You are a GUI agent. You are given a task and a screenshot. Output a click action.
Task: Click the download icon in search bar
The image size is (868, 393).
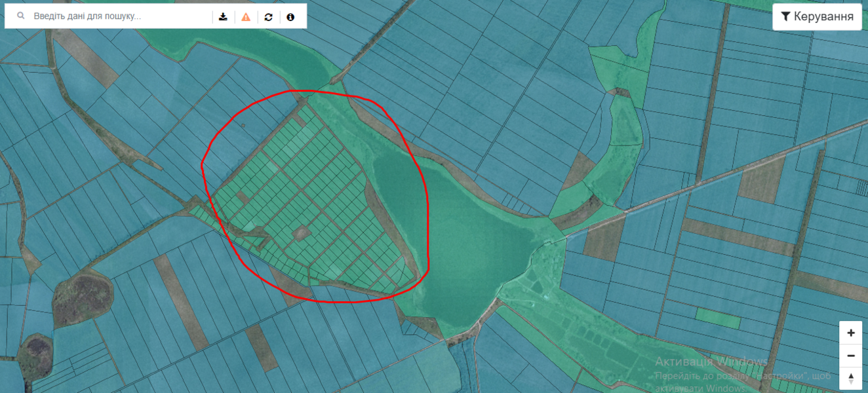tap(224, 17)
